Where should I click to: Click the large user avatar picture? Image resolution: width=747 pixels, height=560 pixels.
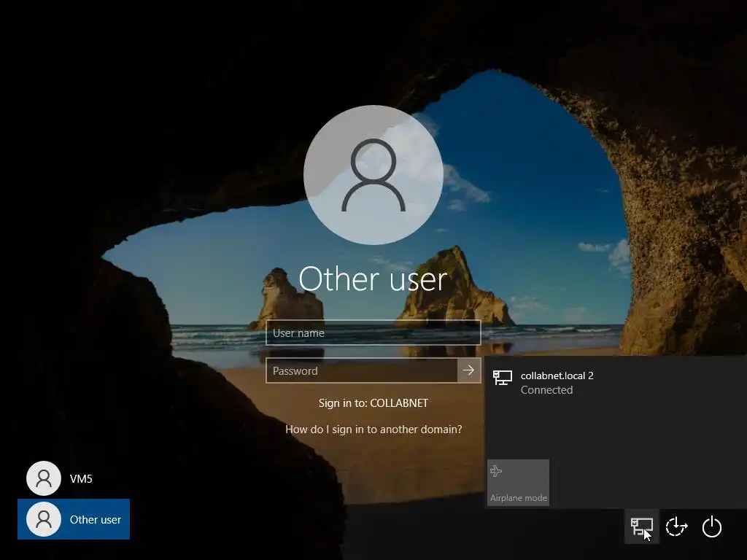click(x=373, y=175)
